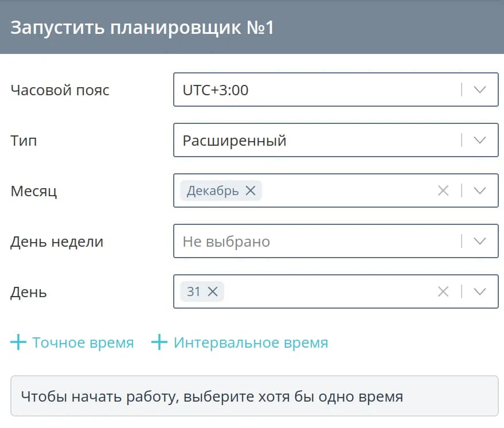This screenshot has width=504, height=428.
Task: Click the plus icon beside Интервальное время
Action: [x=159, y=343]
